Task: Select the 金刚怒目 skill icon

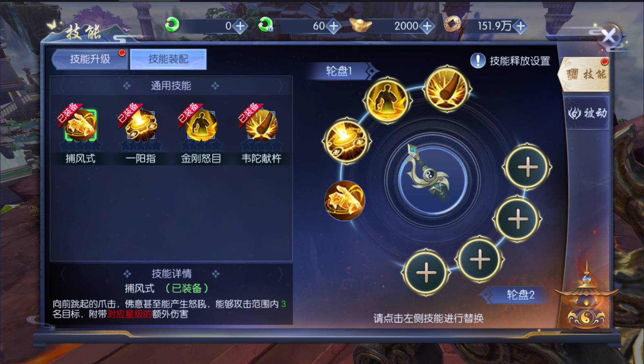Action: (x=201, y=126)
